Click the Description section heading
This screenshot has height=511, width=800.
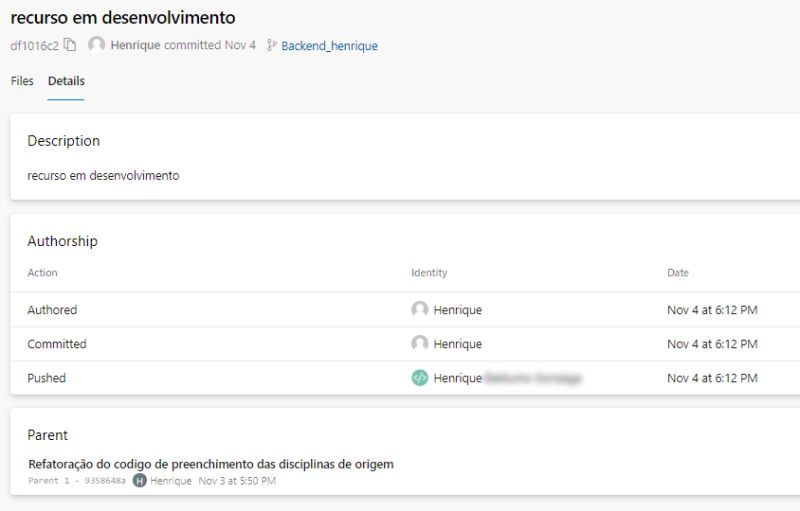(x=64, y=141)
